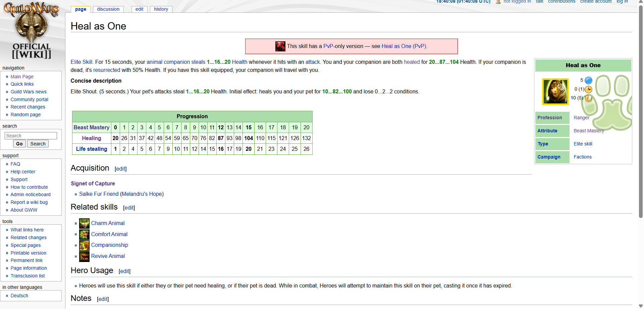Open the Help center link
644x309 pixels.
point(23,172)
